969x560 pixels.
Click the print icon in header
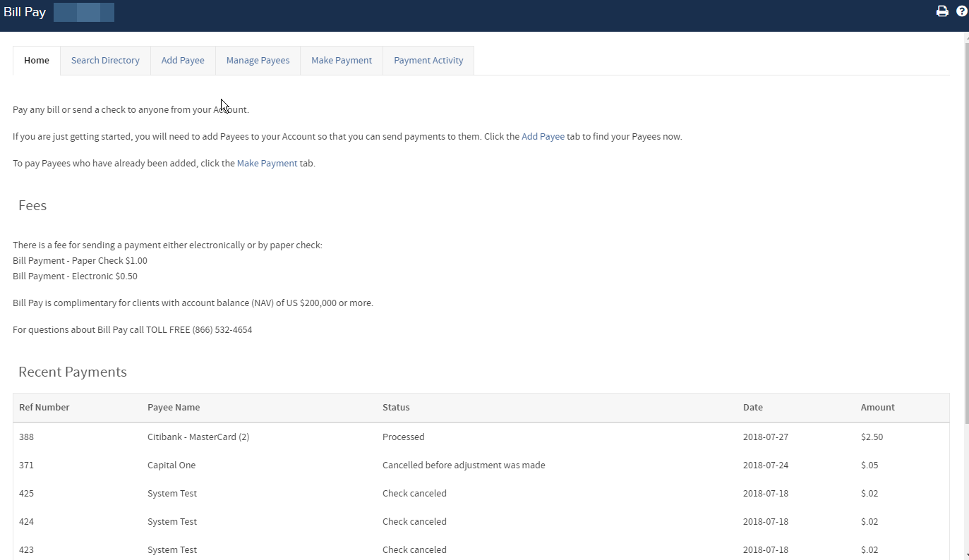[x=941, y=11]
